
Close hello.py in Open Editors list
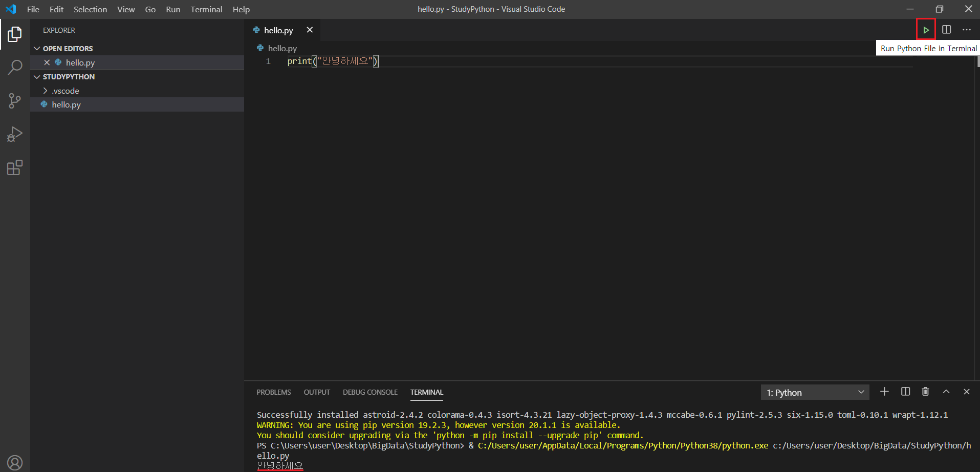(x=47, y=62)
